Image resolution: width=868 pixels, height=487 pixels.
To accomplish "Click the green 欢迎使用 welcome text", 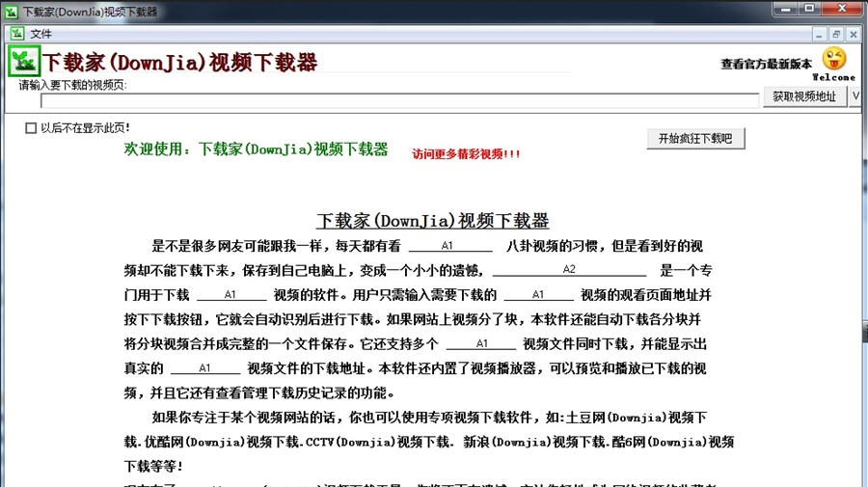I will point(256,149).
